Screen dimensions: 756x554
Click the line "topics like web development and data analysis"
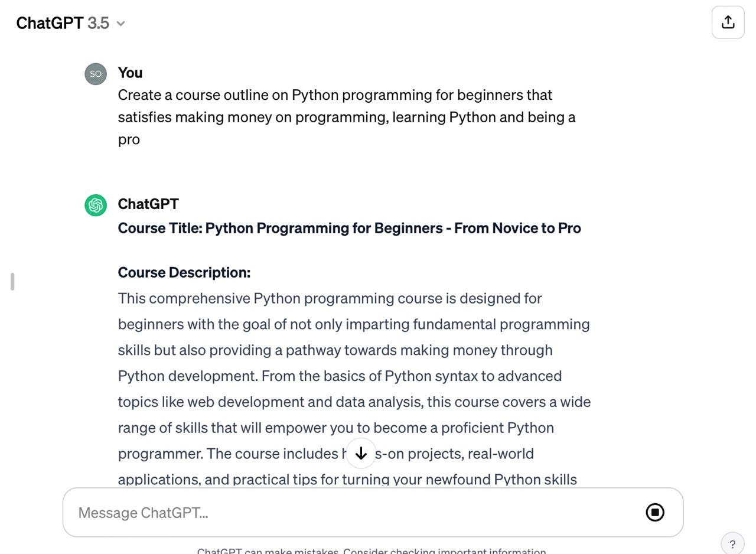(354, 402)
